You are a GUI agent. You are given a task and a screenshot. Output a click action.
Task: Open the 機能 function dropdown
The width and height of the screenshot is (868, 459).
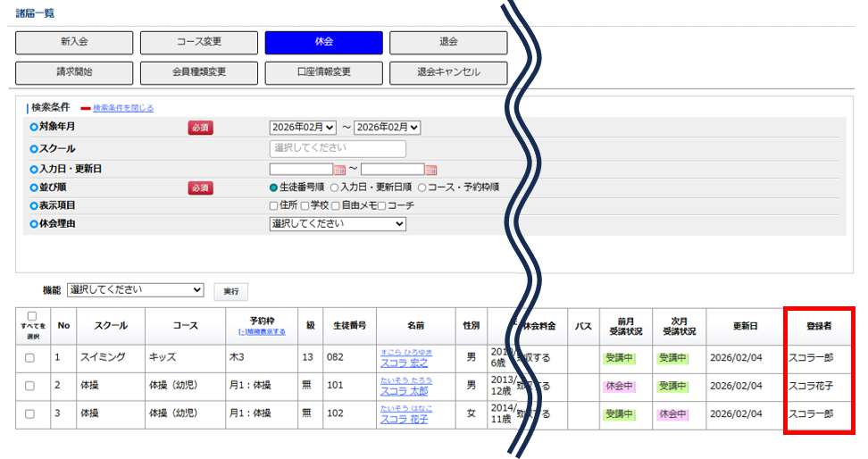tap(136, 290)
